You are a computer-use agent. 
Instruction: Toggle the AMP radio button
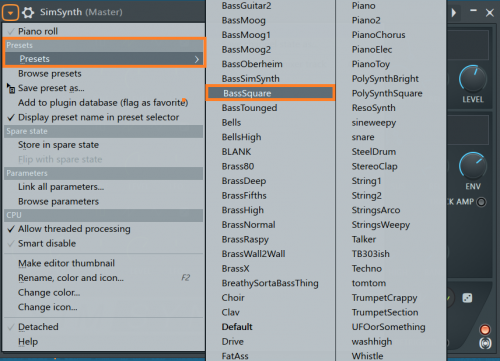[x=481, y=202]
